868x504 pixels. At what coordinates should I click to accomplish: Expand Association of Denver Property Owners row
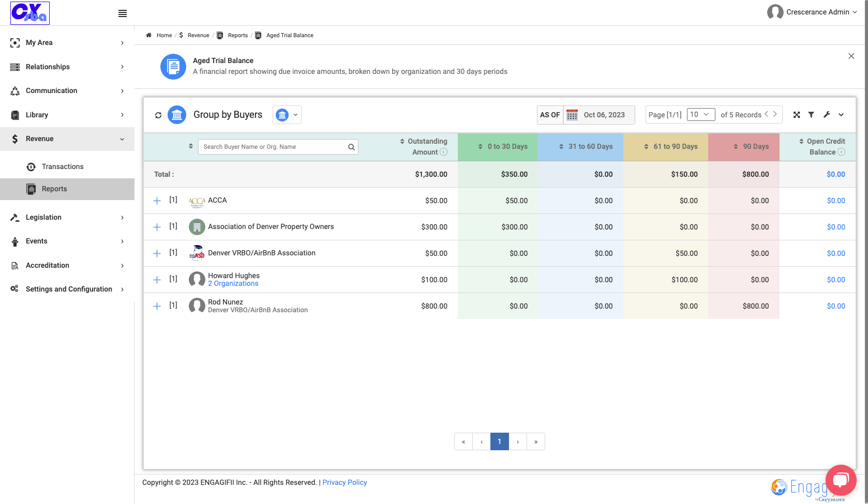pyautogui.click(x=157, y=227)
